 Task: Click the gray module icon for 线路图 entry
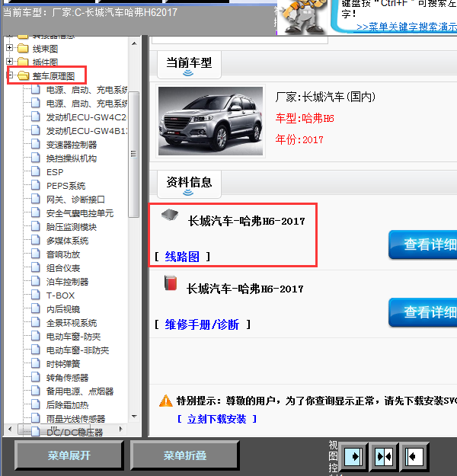pyautogui.click(x=170, y=215)
